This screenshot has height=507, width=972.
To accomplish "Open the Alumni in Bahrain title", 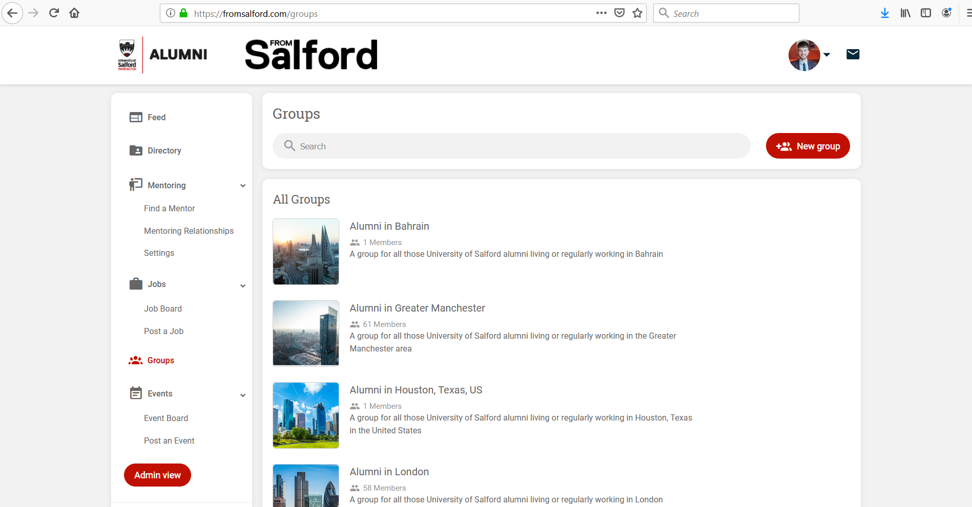I will point(389,226).
